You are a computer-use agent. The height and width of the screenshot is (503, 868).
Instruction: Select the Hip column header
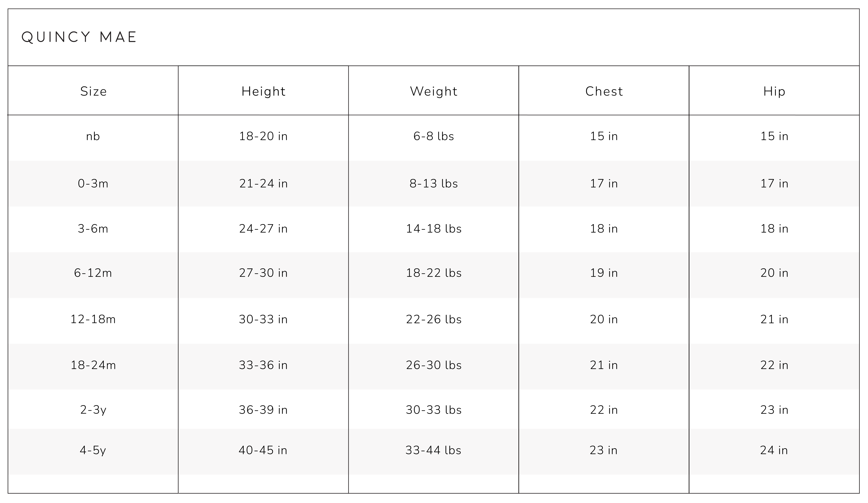click(x=774, y=91)
